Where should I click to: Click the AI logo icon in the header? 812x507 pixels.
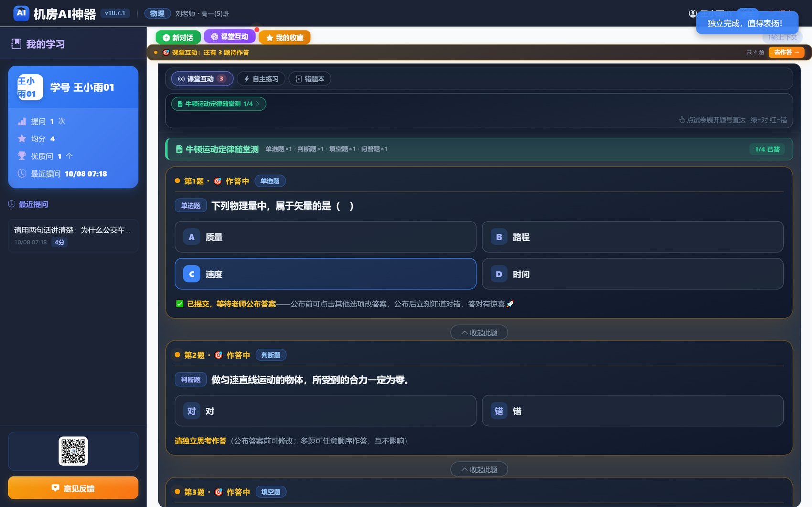[x=21, y=13]
